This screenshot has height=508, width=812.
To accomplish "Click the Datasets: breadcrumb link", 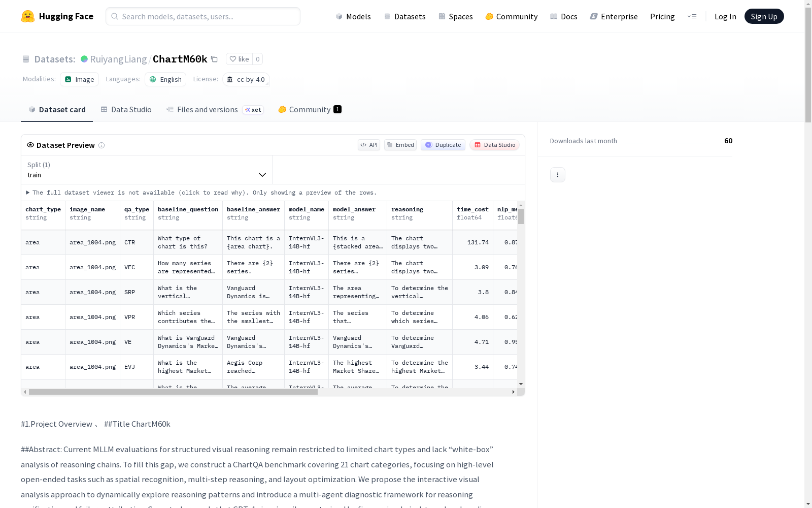I will tap(54, 59).
